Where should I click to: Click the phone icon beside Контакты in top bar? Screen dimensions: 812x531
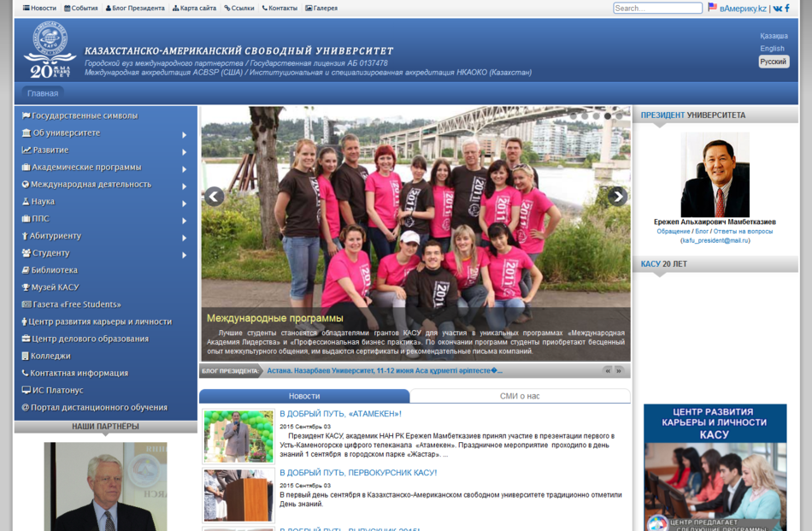(x=265, y=9)
